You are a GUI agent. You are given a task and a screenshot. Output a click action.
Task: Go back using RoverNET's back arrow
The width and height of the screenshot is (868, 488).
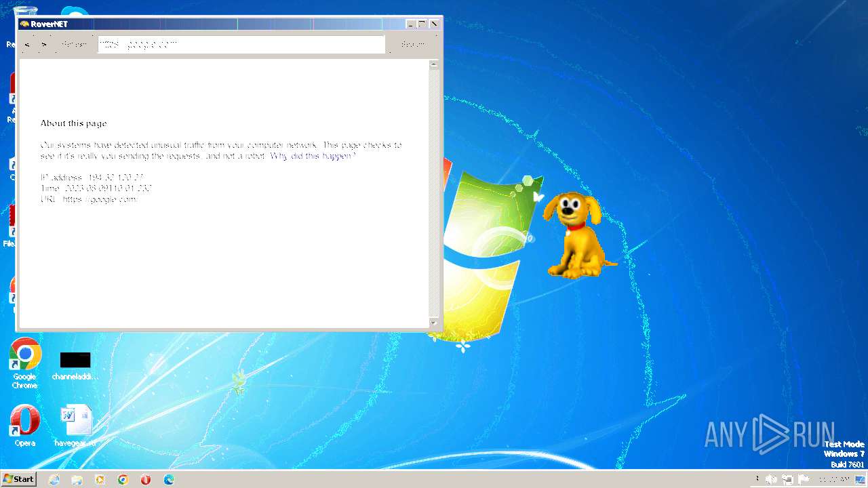(x=27, y=45)
